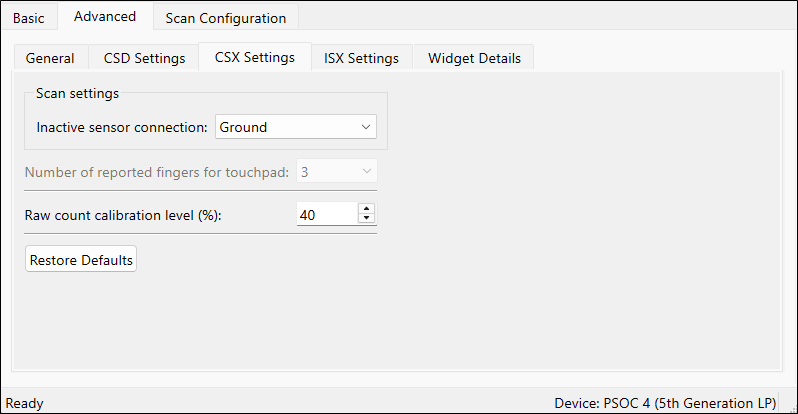Open the reported fingers for touchpad dropdown
The image size is (798, 414).
pyautogui.click(x=337, y=172)
